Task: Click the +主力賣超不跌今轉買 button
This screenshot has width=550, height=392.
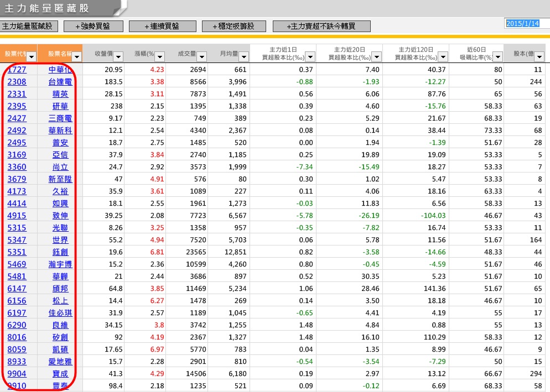Action: (x=321, y=27)
